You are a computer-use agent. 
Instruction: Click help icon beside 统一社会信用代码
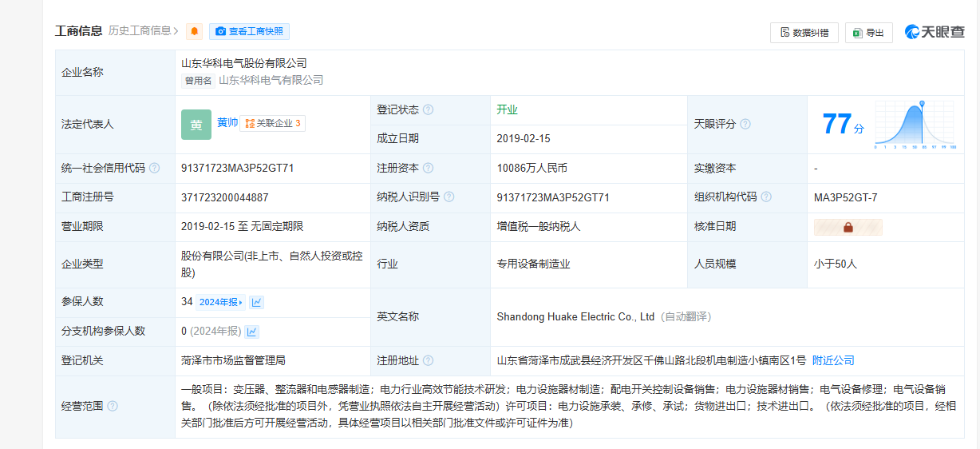(x=154, y=169)
